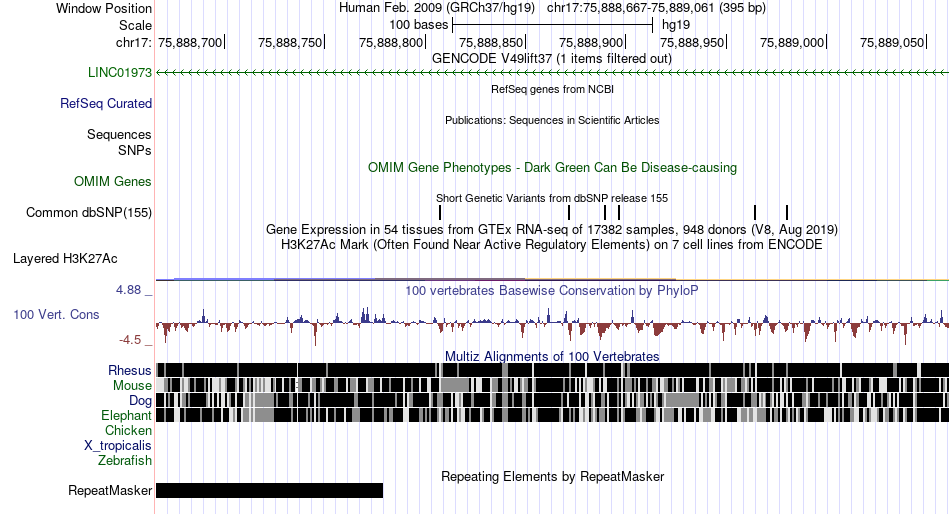Click the Publications: Sequences in Scientific Articles title
The height and width of the screenshot is (514, 950).
(552, 120)
